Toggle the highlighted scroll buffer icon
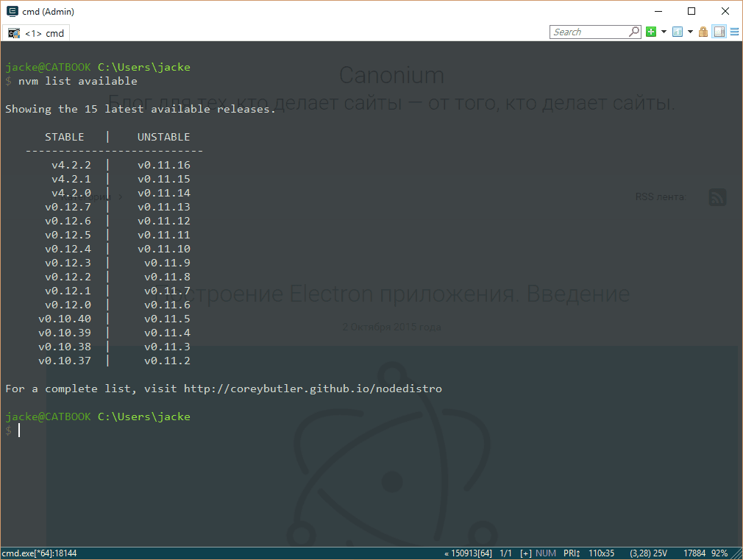This screenshot has width=743, height=560. coord(719,32)
